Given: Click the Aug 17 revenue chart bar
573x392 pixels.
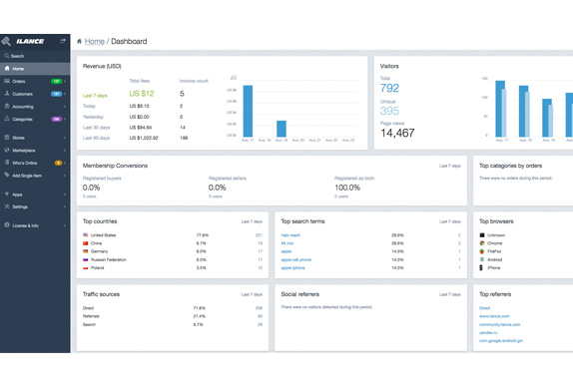Looking at the screenshot, I should [248, 111].
